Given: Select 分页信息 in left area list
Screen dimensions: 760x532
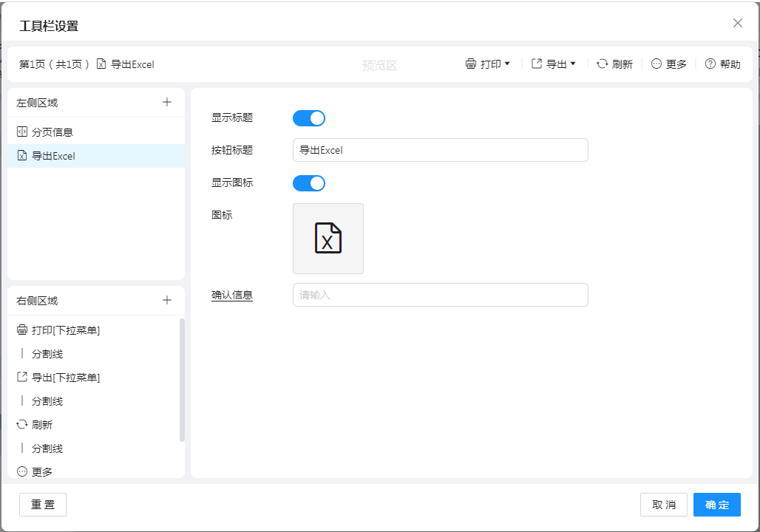Looking at the screenshot, I should 52,132.
